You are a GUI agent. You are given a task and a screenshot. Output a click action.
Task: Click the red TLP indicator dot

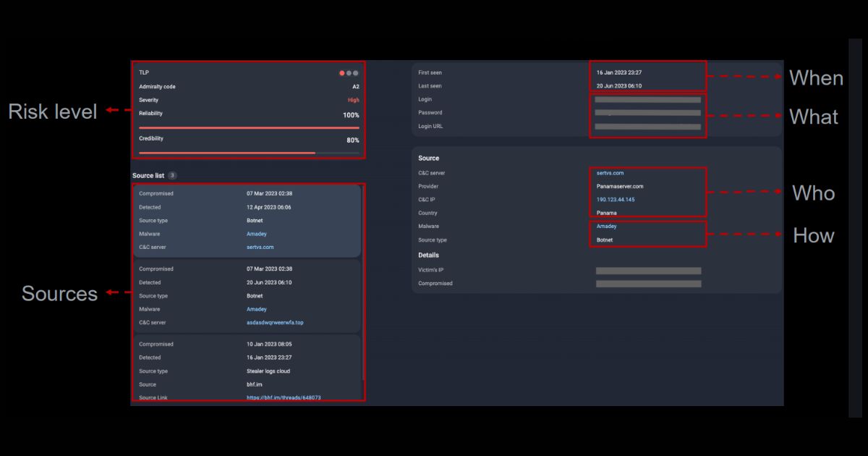(342, 73)
